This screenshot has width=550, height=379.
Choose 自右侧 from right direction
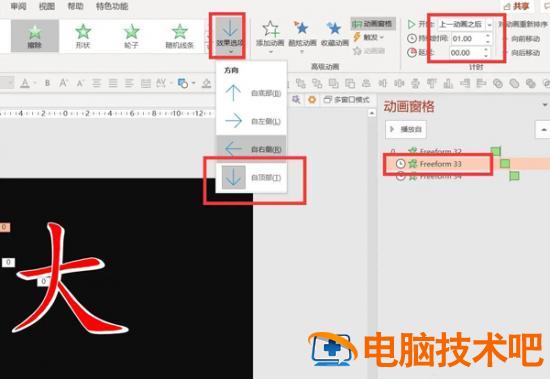251,149
